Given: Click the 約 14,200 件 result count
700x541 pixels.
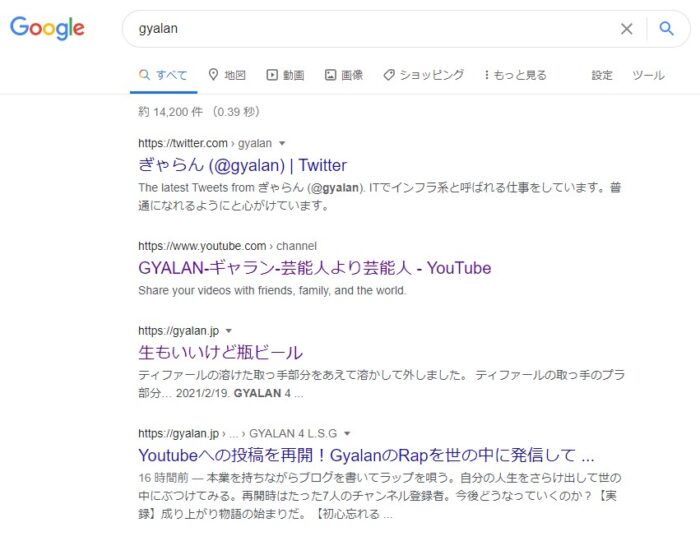Looking at the screenshot, I should click(170, 112).
